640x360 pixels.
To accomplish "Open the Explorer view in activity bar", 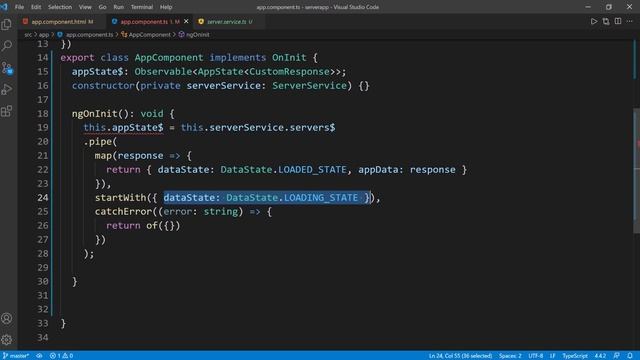I will [7, 24].
